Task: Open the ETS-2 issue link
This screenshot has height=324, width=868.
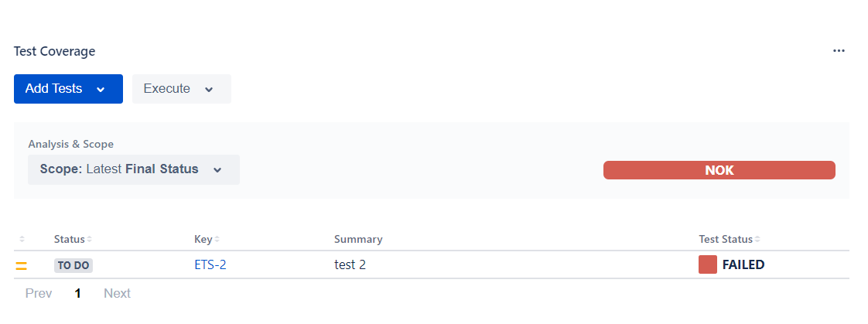Action: point(210,265)
